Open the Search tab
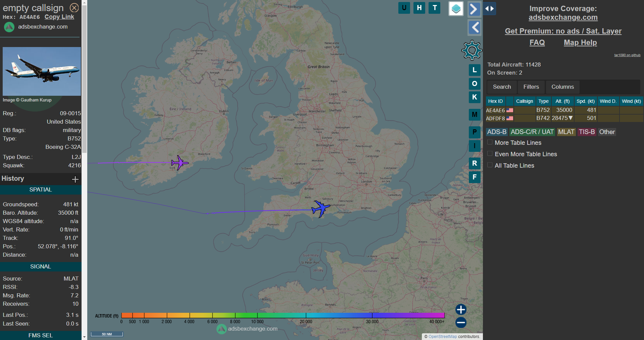The height and width of the screenshot is (340, 644). pyautogui.click(x=502, y=87)
